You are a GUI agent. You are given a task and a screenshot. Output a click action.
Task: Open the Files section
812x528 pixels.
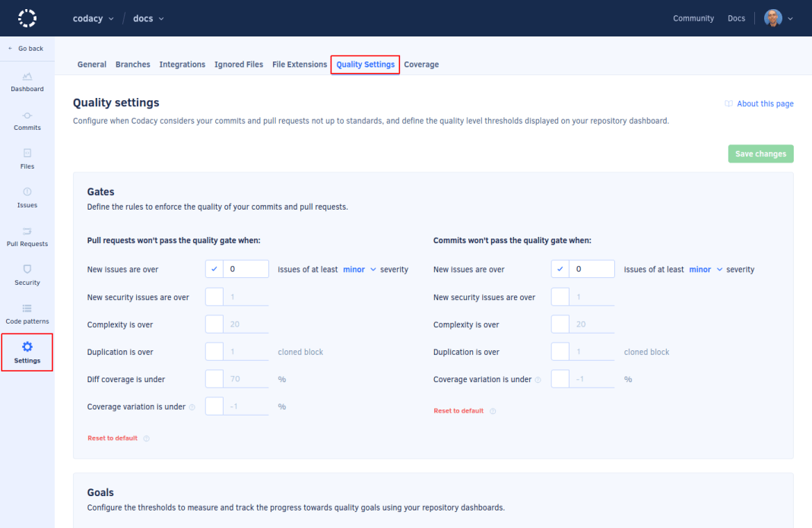(x=27, y=160)
